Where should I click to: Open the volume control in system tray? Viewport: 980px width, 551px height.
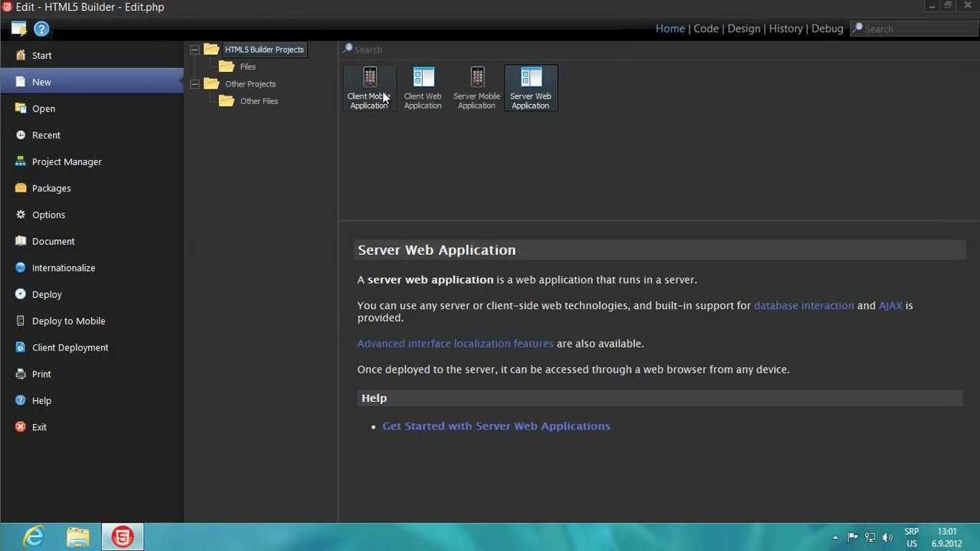pos(887,537)
